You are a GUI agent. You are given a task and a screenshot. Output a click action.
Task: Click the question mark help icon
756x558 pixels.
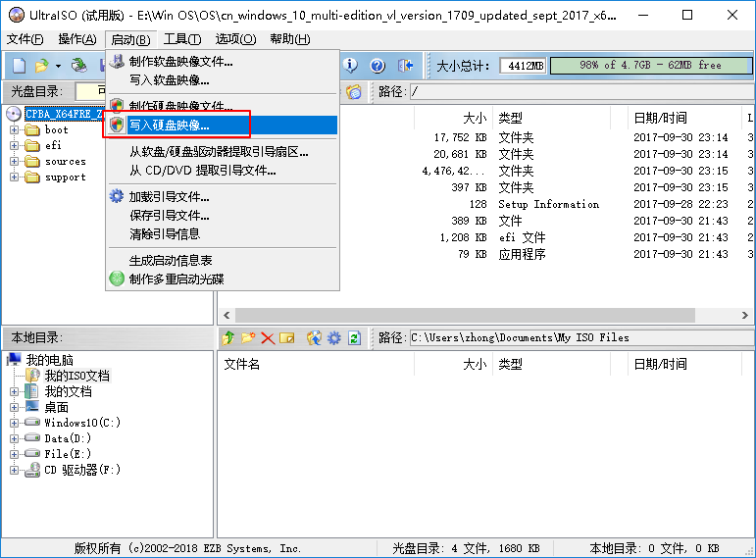(x=378, y=65)
